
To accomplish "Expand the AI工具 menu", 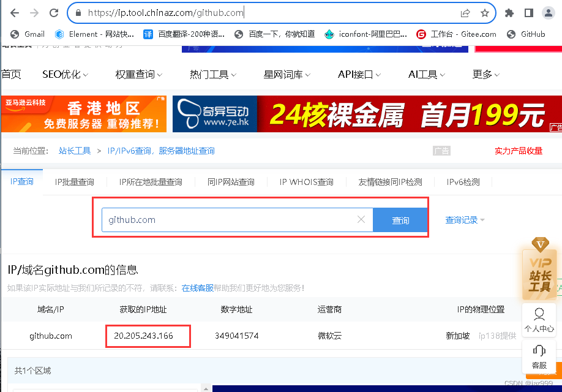I will tap(427, 74).
